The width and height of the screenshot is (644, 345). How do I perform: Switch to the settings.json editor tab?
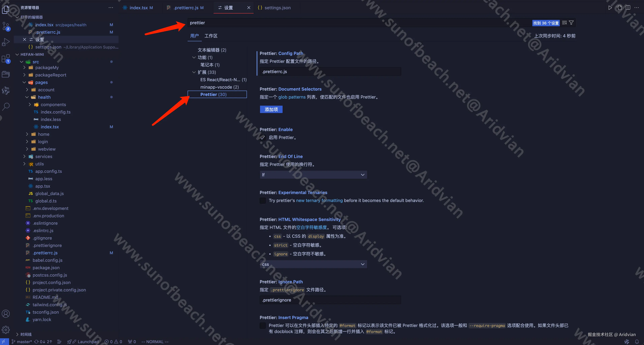[x=277, y=8]
